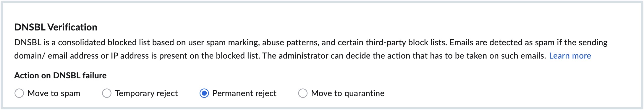Click the 'Action on DNSBL failure' subheading
This screenshot has height=110, width=644.
(x=60, y=75)
